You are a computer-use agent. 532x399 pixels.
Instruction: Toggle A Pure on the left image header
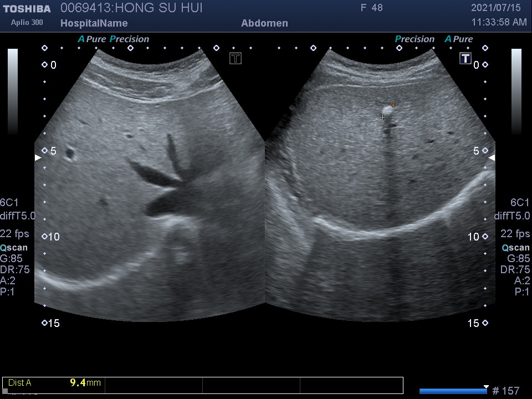(x=91, y=39)
